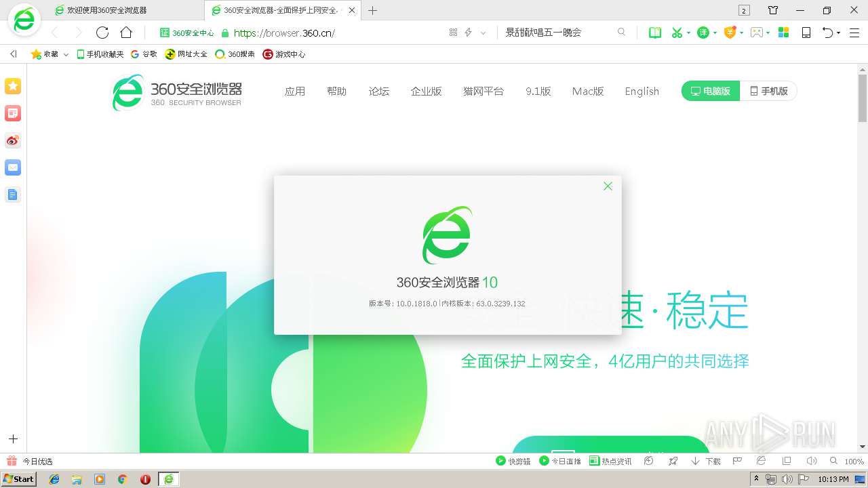
Task: Open the sidebar red news icon
Action: (13, 113)
